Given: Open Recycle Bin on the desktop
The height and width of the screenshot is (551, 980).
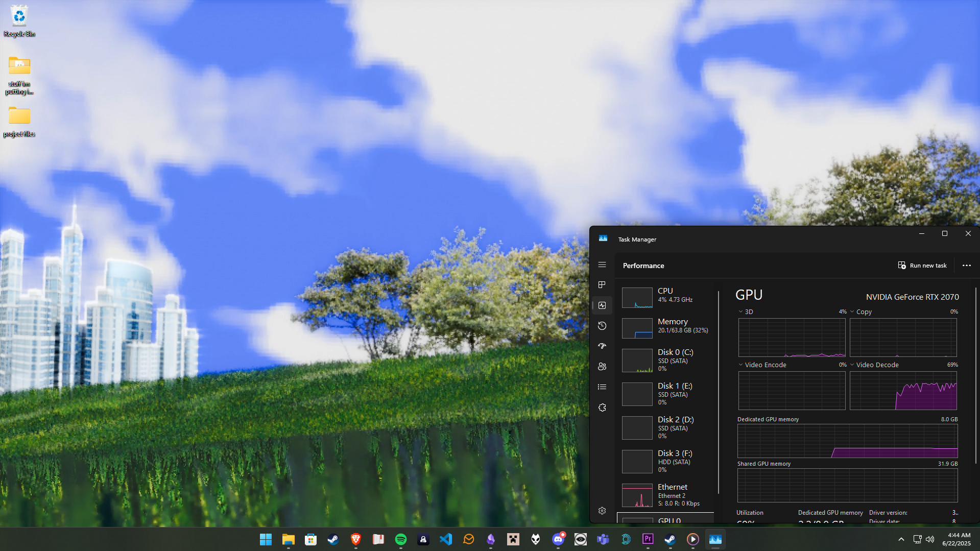Looking at the screenshot, I should click(19, 21).
